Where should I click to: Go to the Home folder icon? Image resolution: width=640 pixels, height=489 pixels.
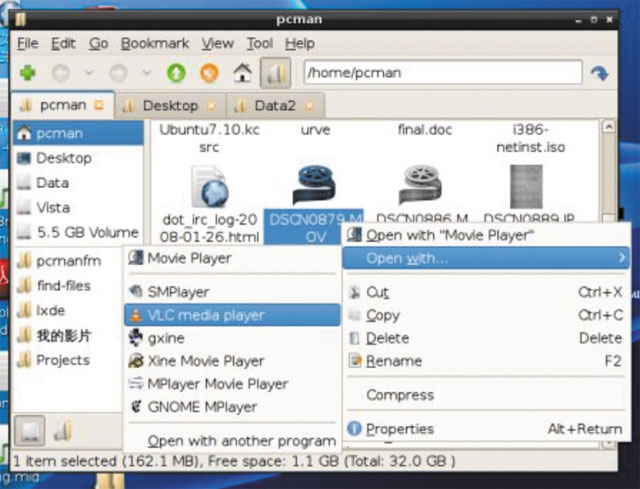click(x=242, y=73)
